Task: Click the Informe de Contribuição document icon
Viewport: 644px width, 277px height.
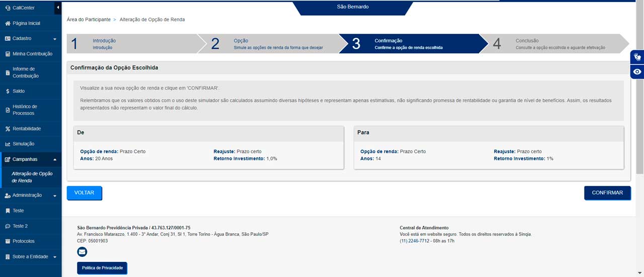Action: click(x=8, y=73)
